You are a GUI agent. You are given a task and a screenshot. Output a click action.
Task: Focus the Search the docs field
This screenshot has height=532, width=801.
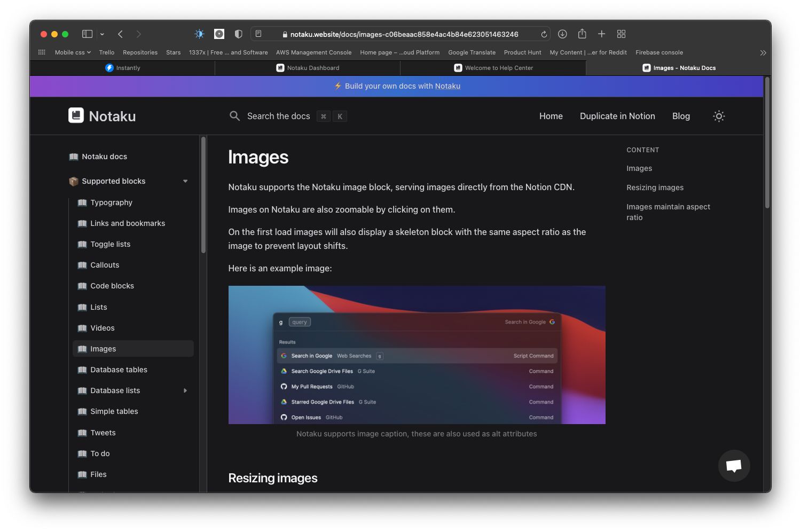[x=288, y=116]
